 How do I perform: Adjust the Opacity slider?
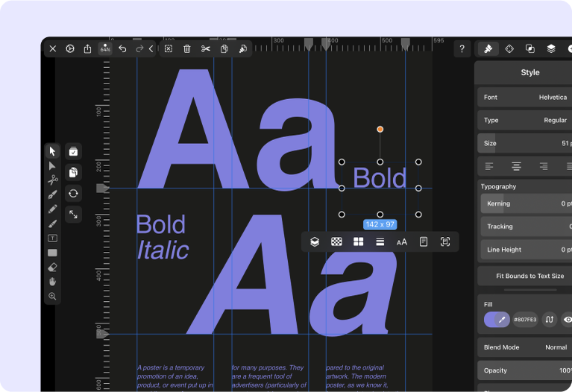[x=524, y=370]
